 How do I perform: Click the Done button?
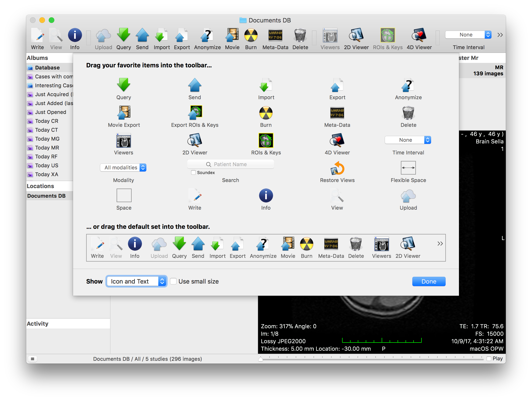429,281
